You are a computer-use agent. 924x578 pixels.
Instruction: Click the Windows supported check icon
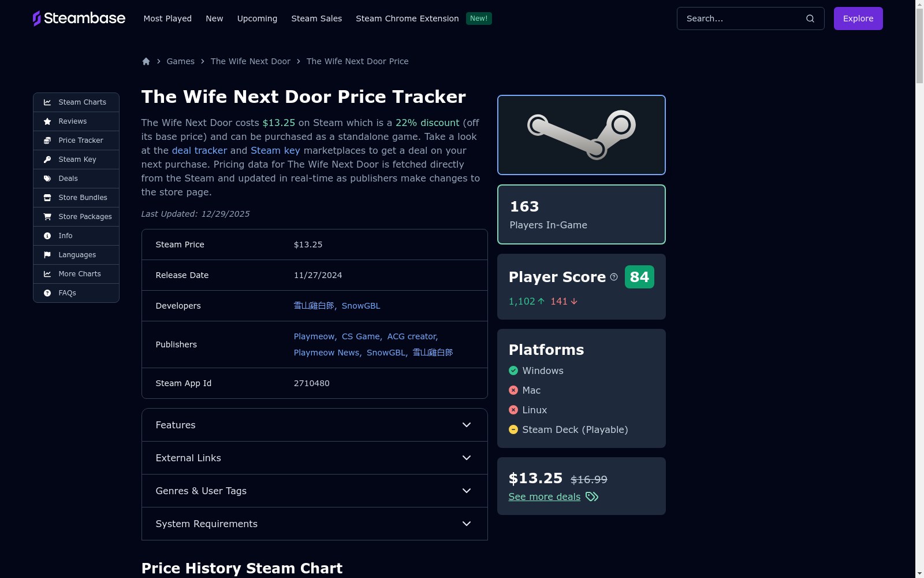pyautogui.click(x=513, y=370)
